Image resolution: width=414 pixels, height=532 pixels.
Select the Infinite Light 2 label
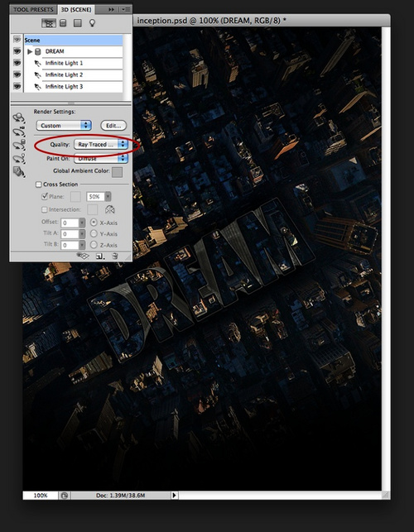tap(65, 74)
